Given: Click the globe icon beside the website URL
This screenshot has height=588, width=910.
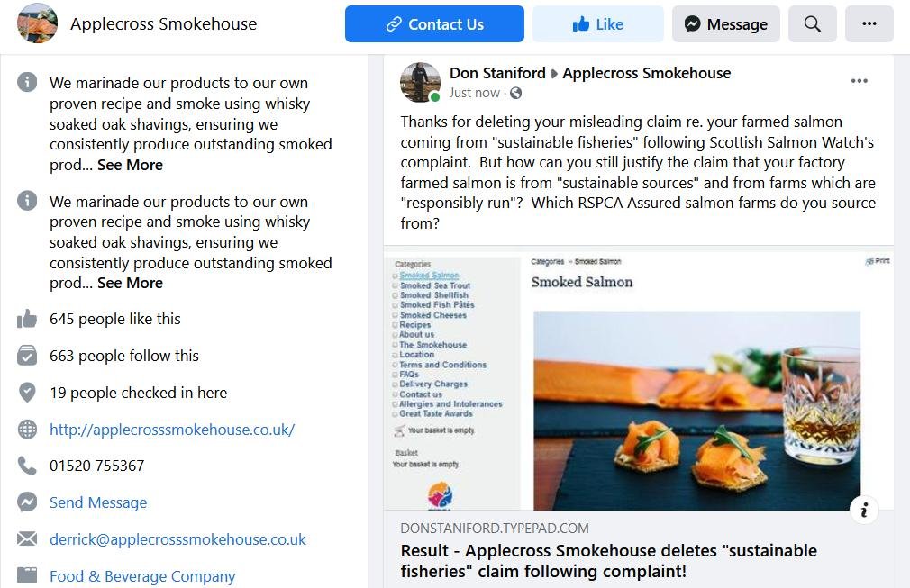Looking at the screenshot, I should (27, 430).
